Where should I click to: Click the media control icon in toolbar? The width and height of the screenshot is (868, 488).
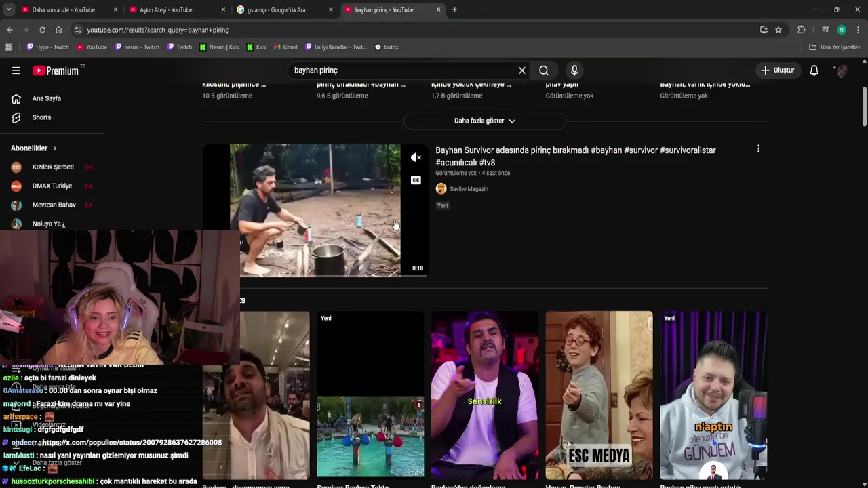825,30
